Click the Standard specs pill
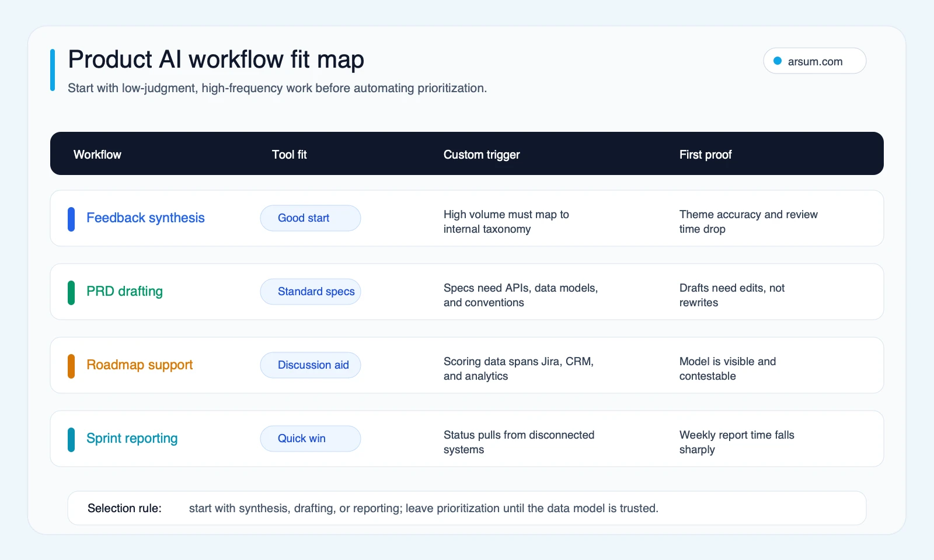 point(311,292)
